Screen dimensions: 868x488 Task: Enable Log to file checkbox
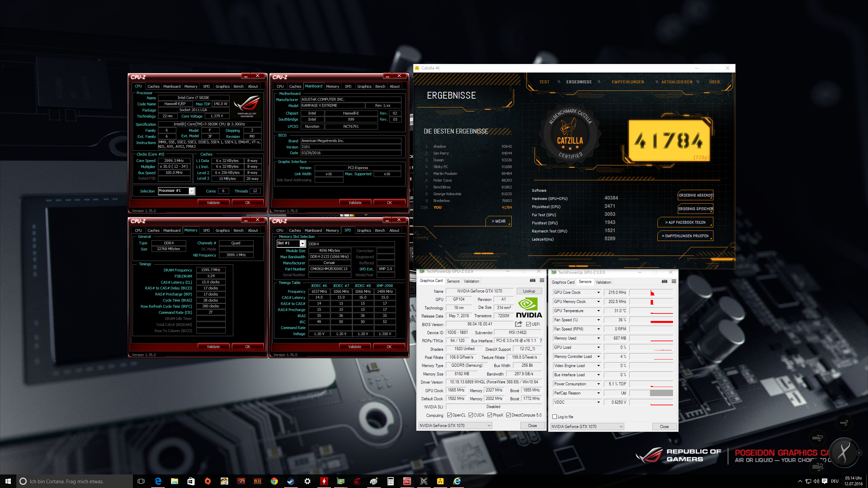click(555, 417)
